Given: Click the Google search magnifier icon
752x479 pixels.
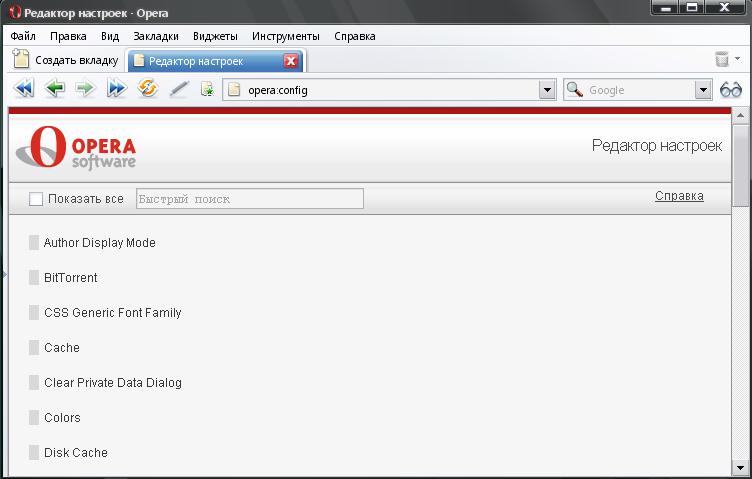Looking at the screenshot, I should 575,90.
